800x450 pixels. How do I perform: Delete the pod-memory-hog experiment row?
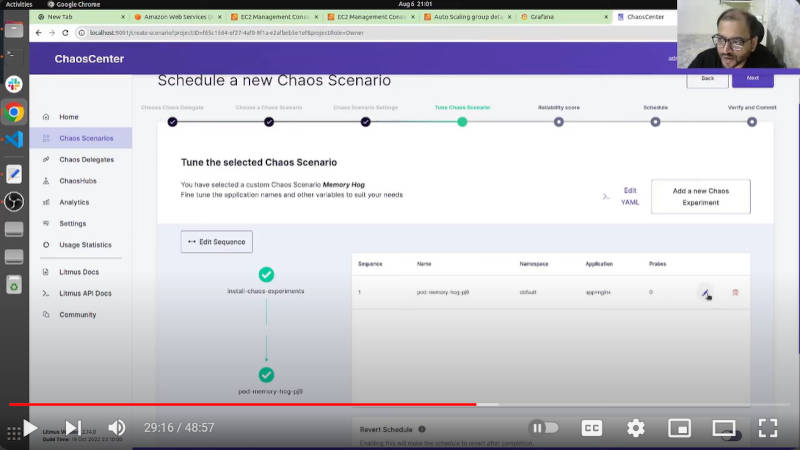coord(735,292)
